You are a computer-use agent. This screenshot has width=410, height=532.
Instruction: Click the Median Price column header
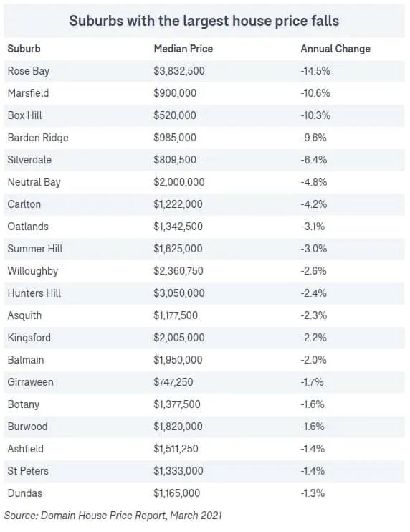tap(183, 49)
